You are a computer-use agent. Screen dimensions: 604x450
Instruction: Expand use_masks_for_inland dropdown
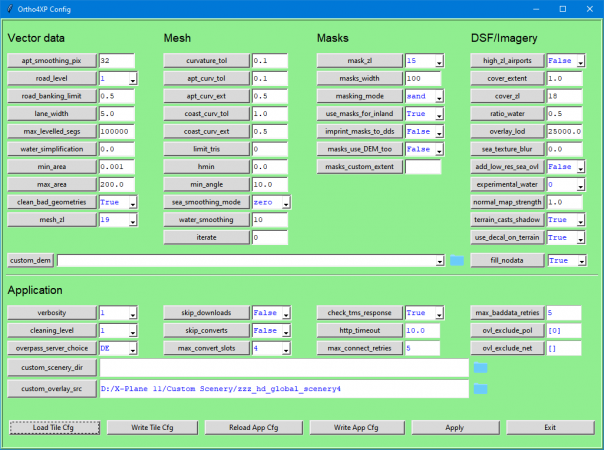point(439,114)
